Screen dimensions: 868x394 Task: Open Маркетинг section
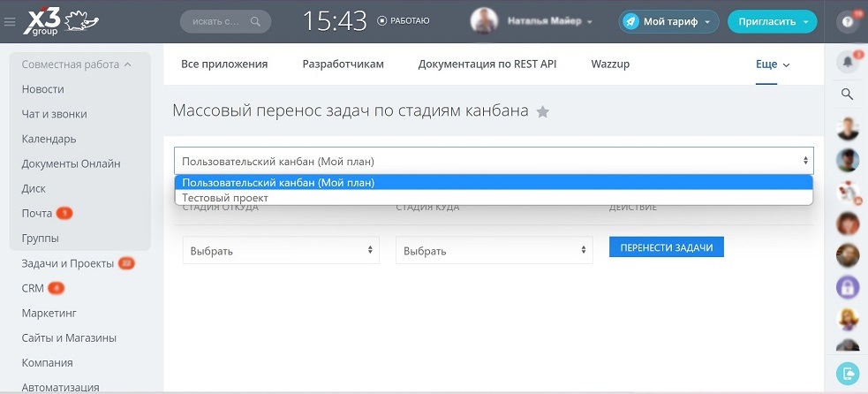(x=49, y=313)
